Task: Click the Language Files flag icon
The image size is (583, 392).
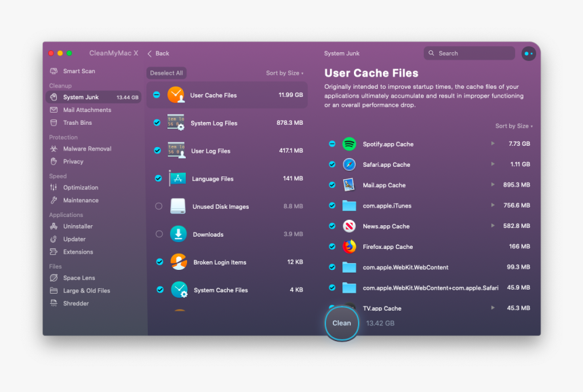Action: coord(178,178)
